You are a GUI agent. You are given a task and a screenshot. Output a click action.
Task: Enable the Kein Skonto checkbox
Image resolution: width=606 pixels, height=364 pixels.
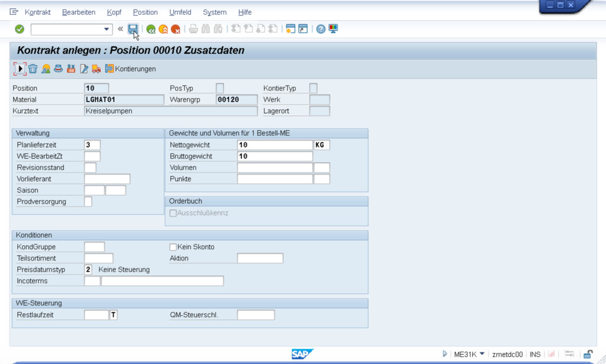click(173, 247)
